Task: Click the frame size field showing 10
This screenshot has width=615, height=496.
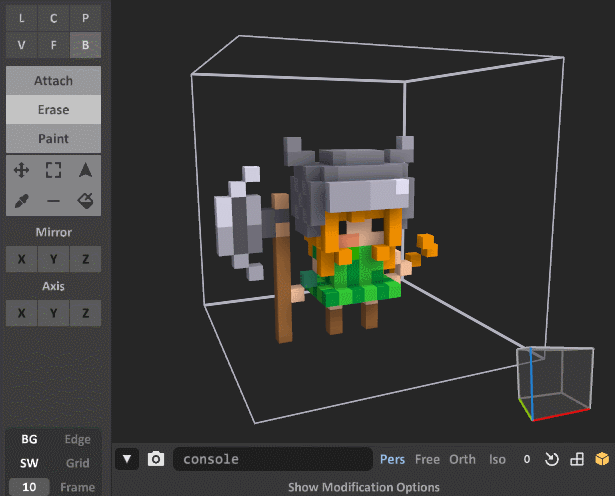Action: (29, 487)
